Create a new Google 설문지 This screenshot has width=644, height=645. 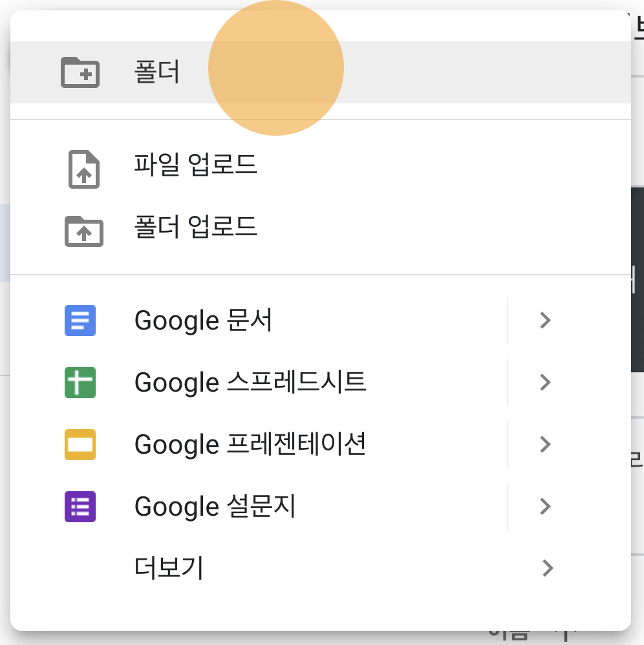259,507
